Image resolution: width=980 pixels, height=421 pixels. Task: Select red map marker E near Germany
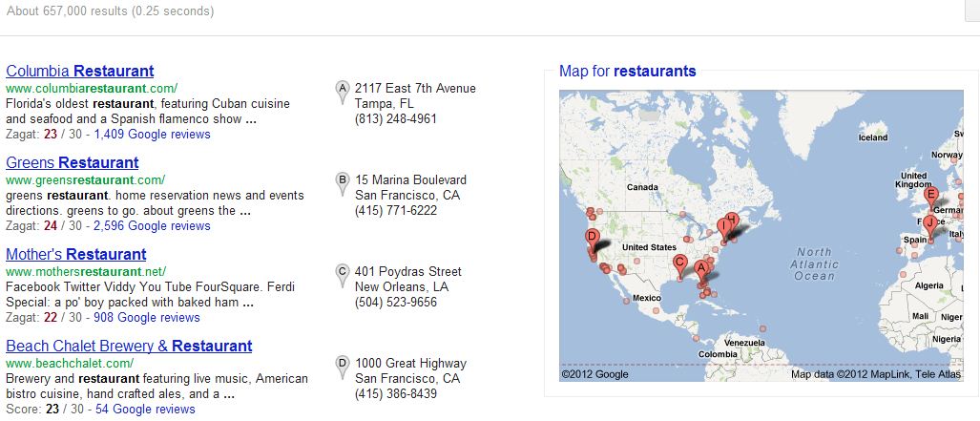tap(931, 196)
